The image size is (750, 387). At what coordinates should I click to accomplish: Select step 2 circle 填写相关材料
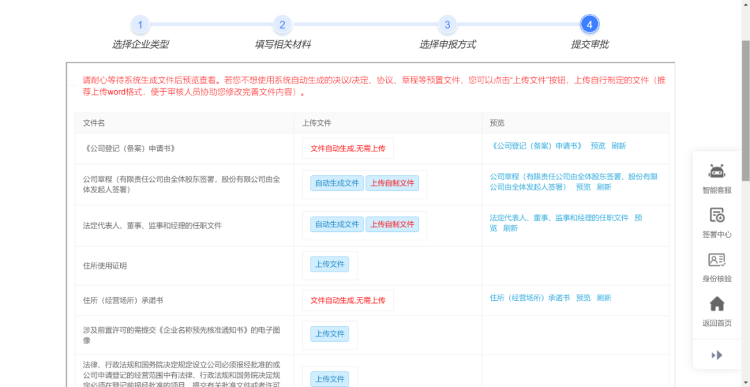click(282, 24)
